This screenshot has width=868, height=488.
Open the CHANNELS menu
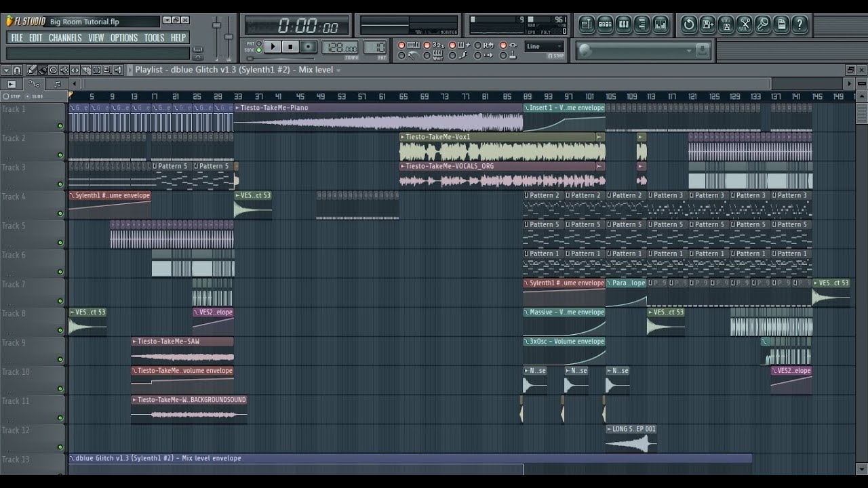[65, 38]
